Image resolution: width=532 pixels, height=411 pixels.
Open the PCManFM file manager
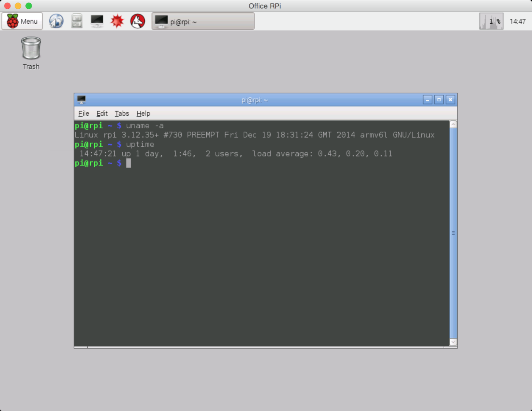(x=76, y=21)
